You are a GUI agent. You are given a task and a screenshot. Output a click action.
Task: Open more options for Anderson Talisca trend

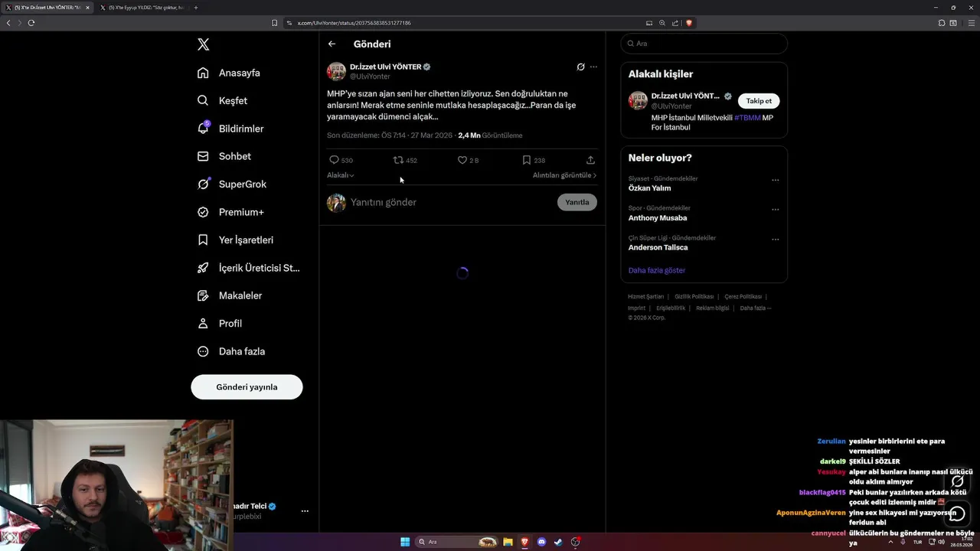pyautogui.click(x=775, y=240)
